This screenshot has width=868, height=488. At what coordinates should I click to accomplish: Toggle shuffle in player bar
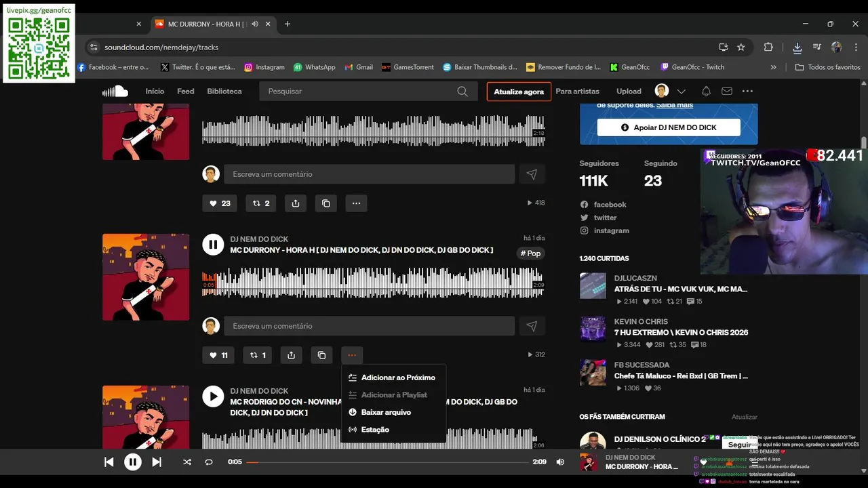(x=187, y=462)
